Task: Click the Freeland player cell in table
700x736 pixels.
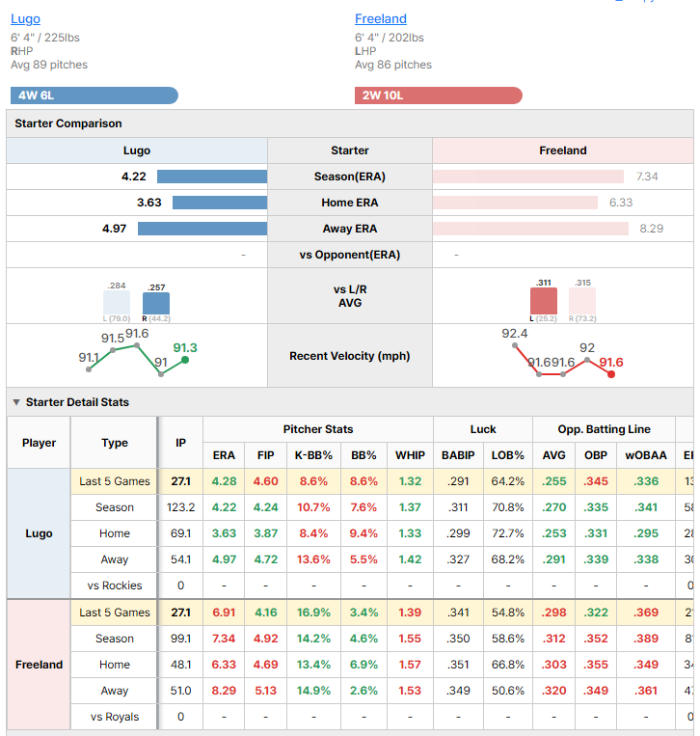Action: tap(39, 665)
